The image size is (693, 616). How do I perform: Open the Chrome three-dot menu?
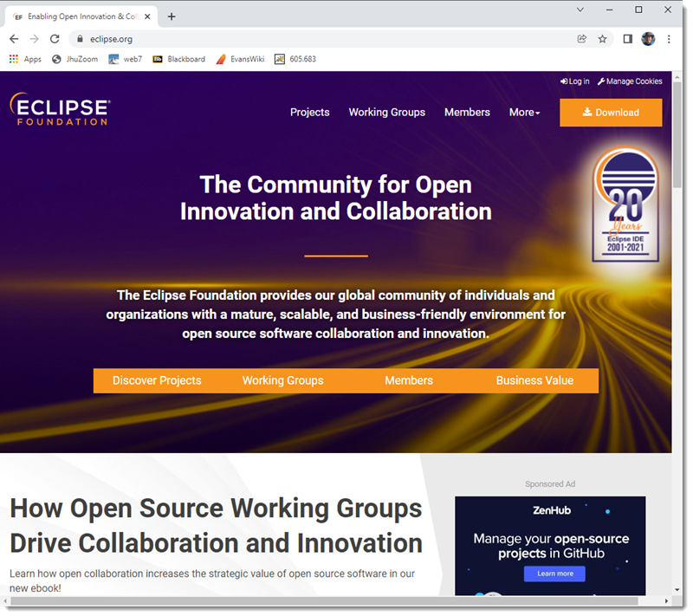pyautogui.click(x=669, y=39)
